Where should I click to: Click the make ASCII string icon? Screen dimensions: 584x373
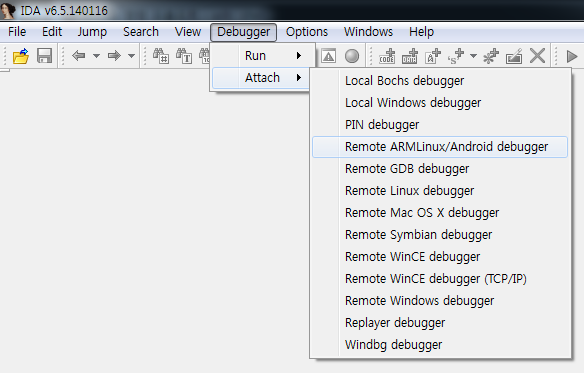tap(432, 56)
